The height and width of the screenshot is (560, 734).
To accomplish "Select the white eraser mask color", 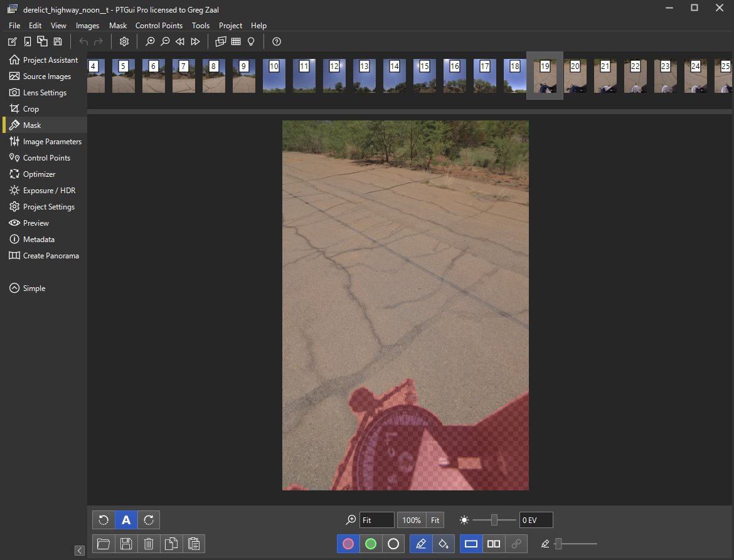I will click(x=393, y=544).
